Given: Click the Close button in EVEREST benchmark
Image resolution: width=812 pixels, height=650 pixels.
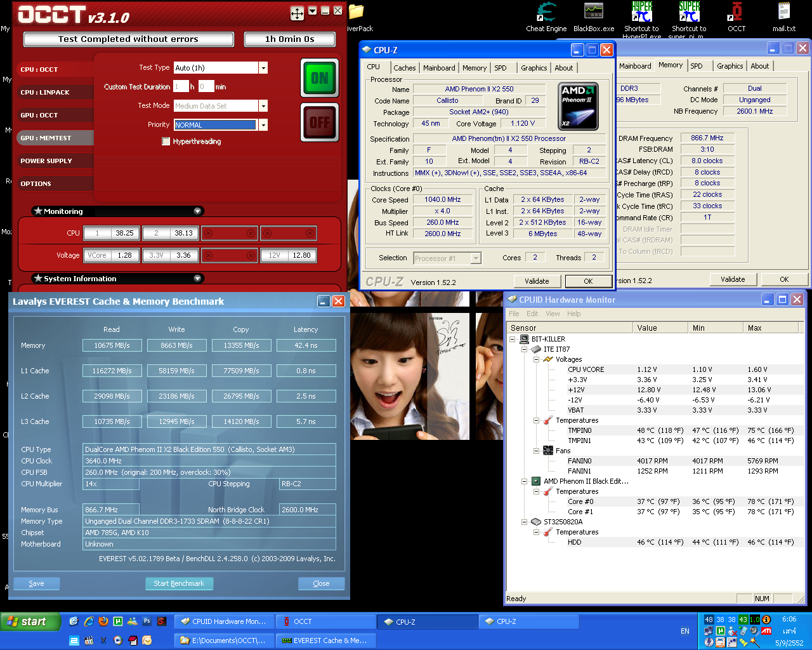Looking at the screenshot, I should coord(321,583).
